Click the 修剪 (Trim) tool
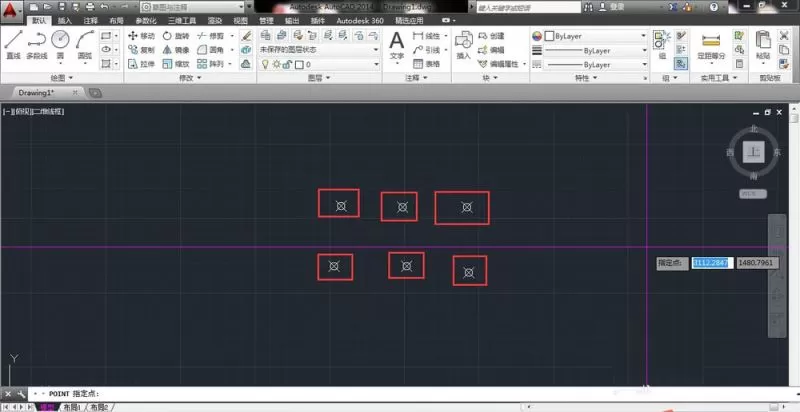Screen dimensions: 800x412 [x=211, y=36]
